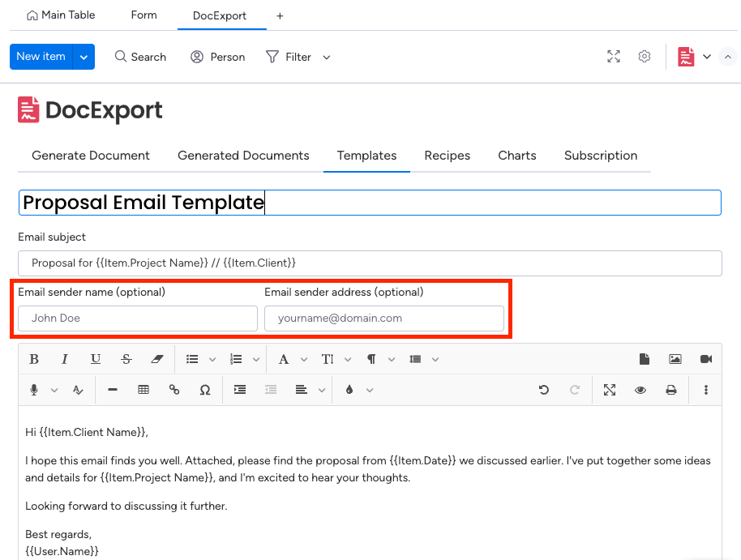Image resolution: width=741 pixels, height=560 pixels.
Task: Expand font size dropdown arrow
Action: 348,360
